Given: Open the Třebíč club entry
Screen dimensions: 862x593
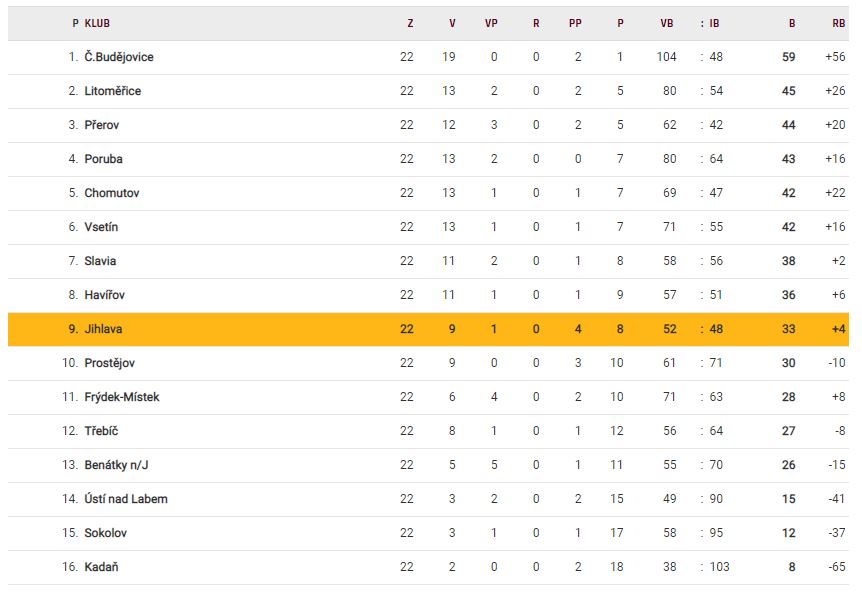Looking at the screenshot, I should pos(101,431).
